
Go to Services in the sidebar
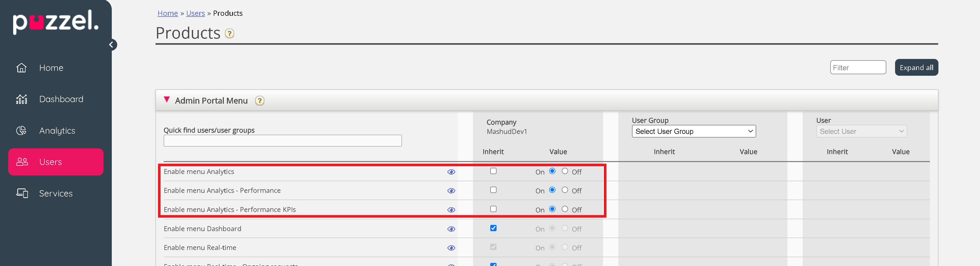coord(56,194)
